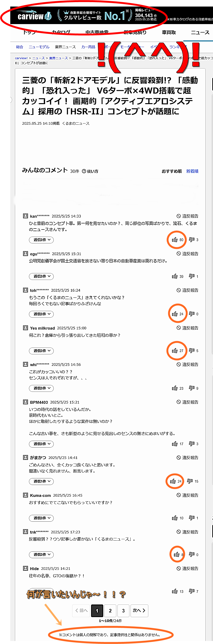Thumbs-down the Yes milkroad comment
This screenshot has height=644, width=213.
click(192, 350)
